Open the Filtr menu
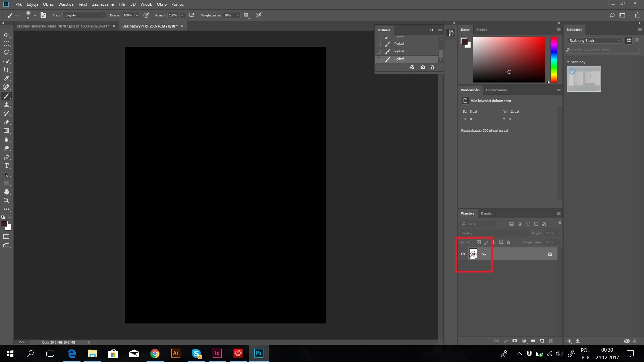 click(122, 4)
